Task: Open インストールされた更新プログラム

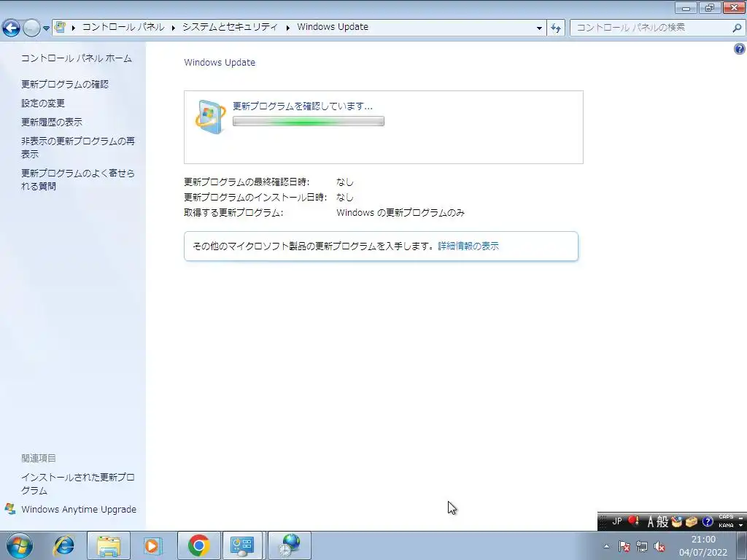Action: coord(77,484)
